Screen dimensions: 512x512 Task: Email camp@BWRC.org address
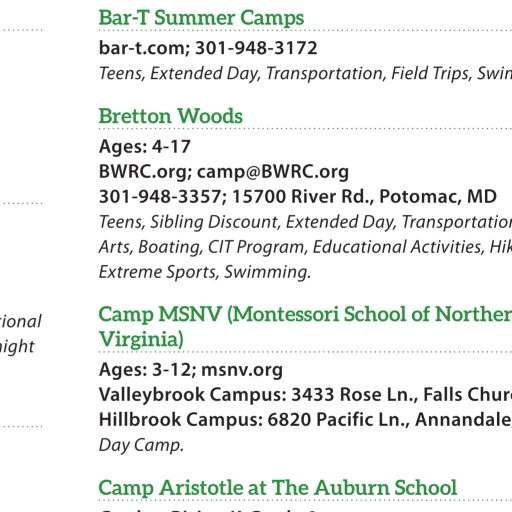point(273,172)
